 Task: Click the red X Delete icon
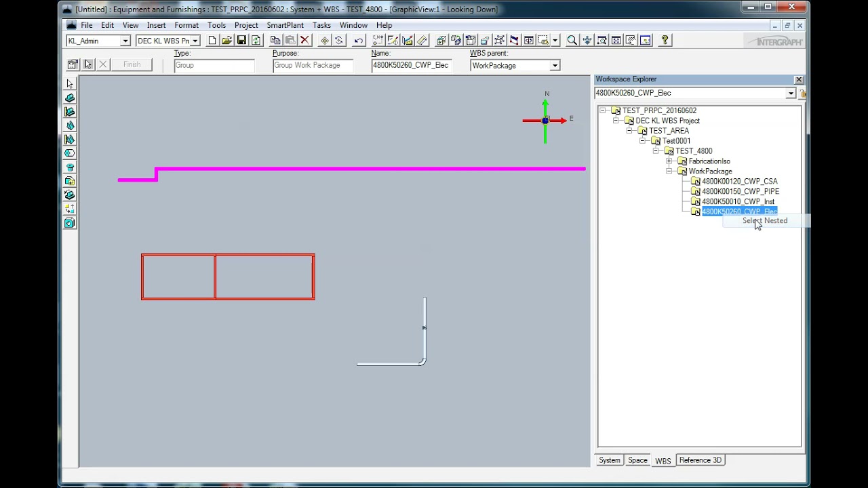[304, 41]
